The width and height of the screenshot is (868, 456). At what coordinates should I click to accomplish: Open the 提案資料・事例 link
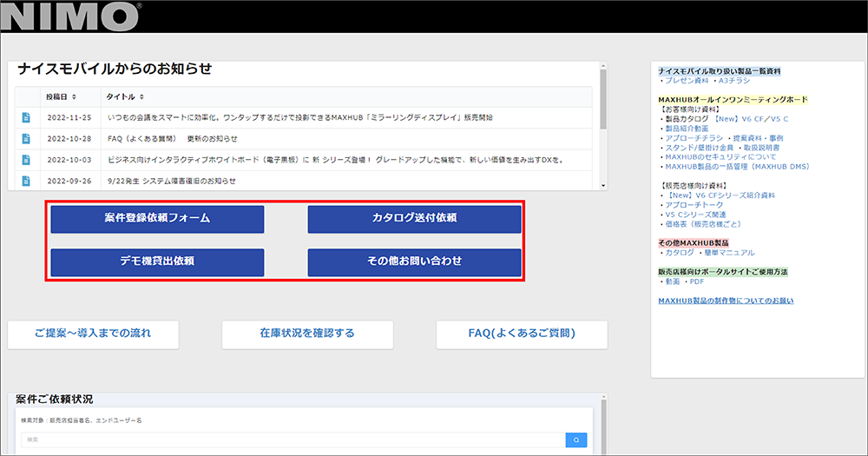point(759,138)
